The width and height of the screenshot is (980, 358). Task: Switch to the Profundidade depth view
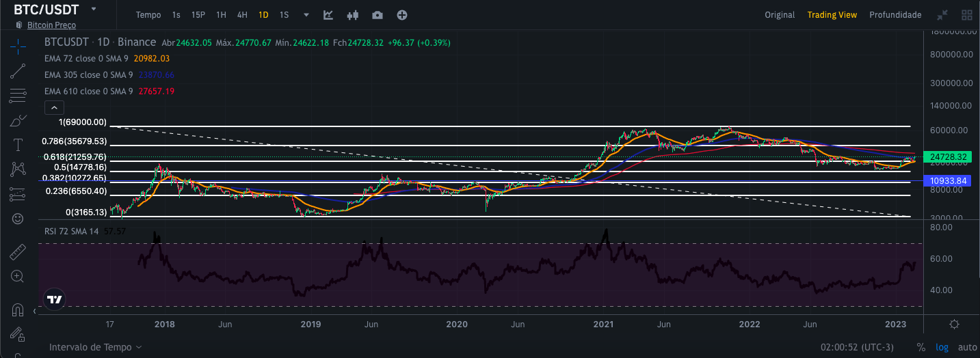click(x=895, y=14)
